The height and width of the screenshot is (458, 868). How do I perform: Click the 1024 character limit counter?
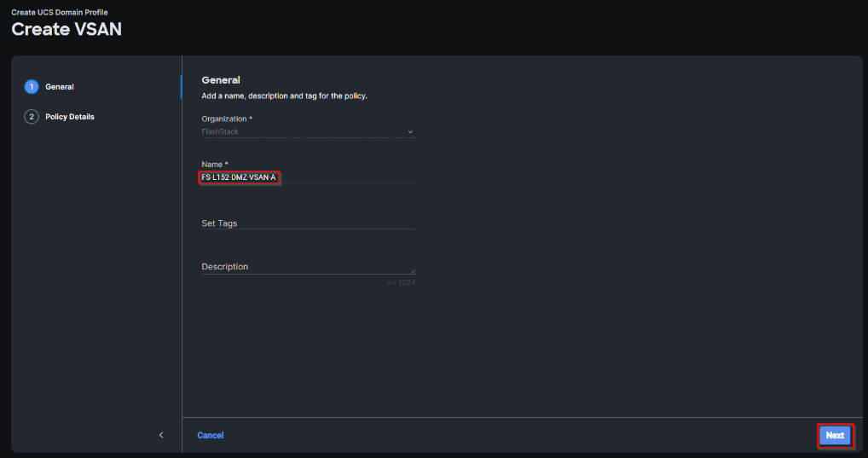pos(401,282)
